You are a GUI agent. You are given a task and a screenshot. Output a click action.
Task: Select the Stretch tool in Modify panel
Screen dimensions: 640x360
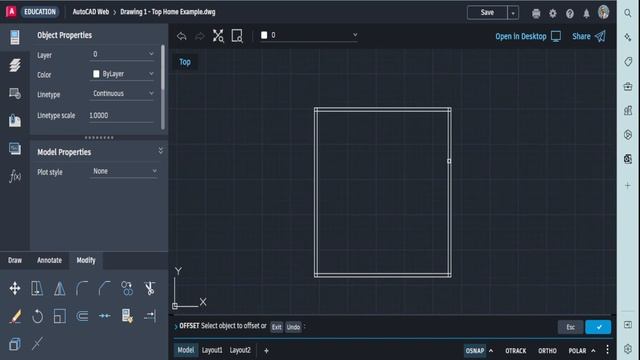37,289
